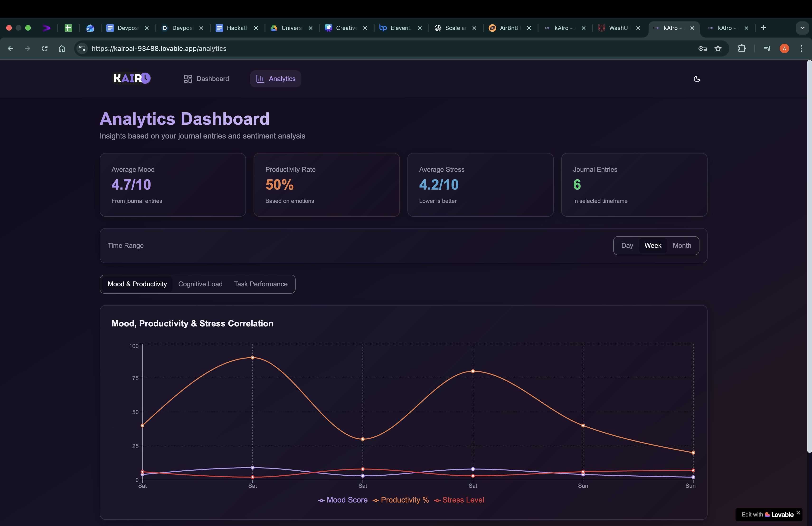Open browser extensions puzzle icon
Image resolution: width=812 pixels, height=526 pixels.
pos(742,48)
